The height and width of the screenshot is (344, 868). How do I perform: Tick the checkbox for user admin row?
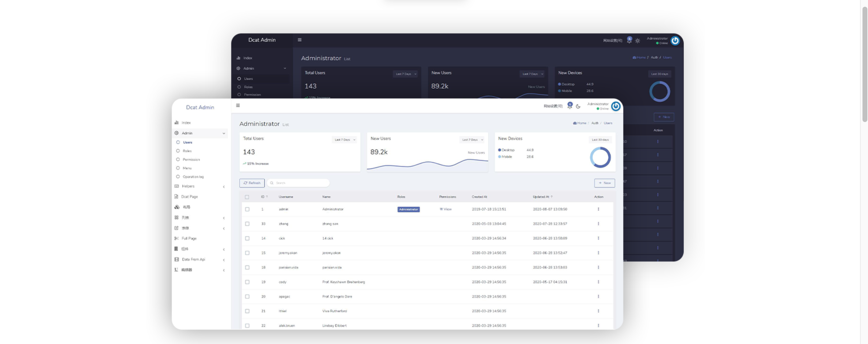click(247, 209)
